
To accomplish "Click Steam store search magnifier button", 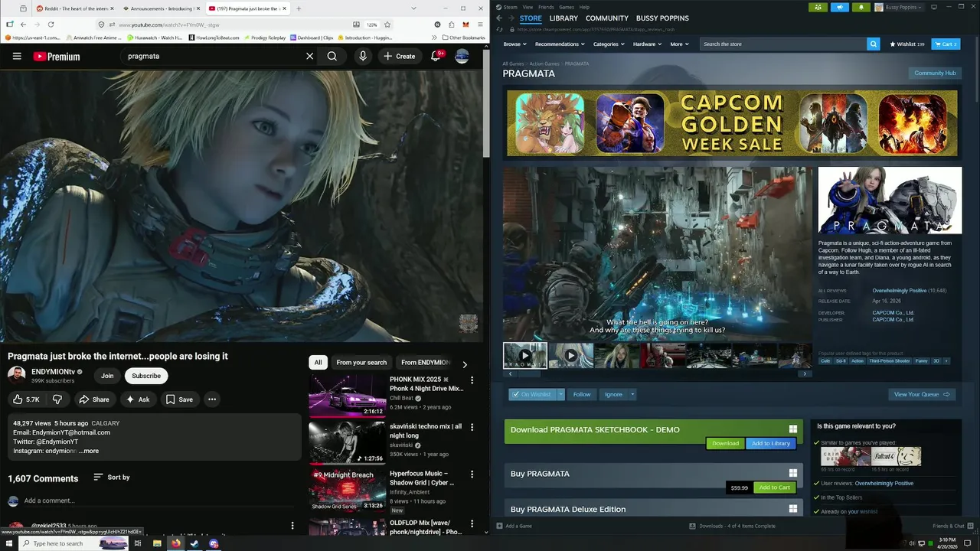I will pyautogui.click(x=874, y=44).
